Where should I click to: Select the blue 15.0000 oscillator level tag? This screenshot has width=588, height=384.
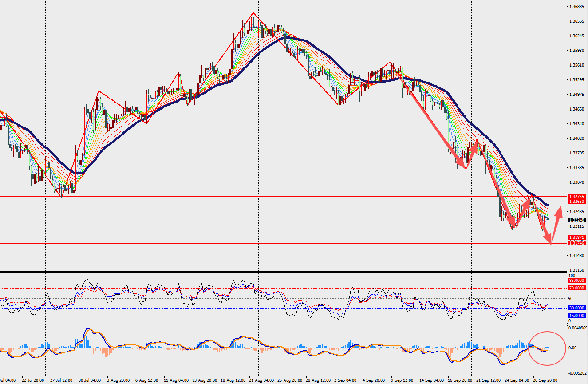click(x=577, y=316)
